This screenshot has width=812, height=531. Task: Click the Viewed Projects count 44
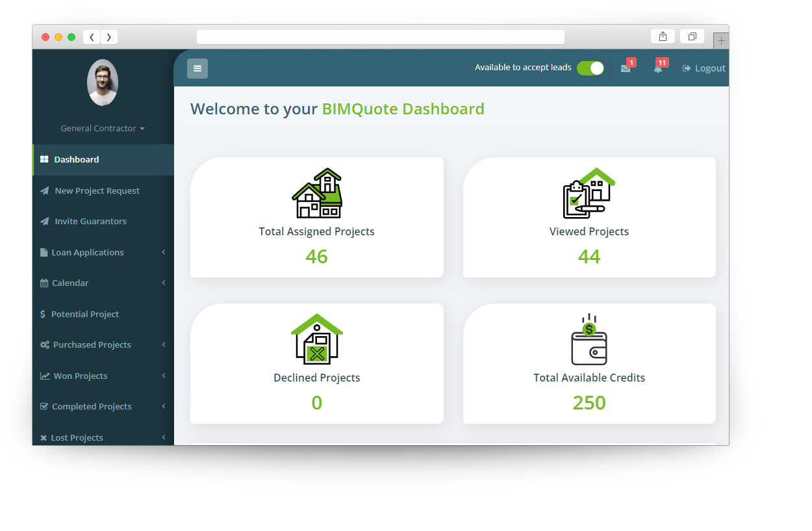tap(589, 257)
